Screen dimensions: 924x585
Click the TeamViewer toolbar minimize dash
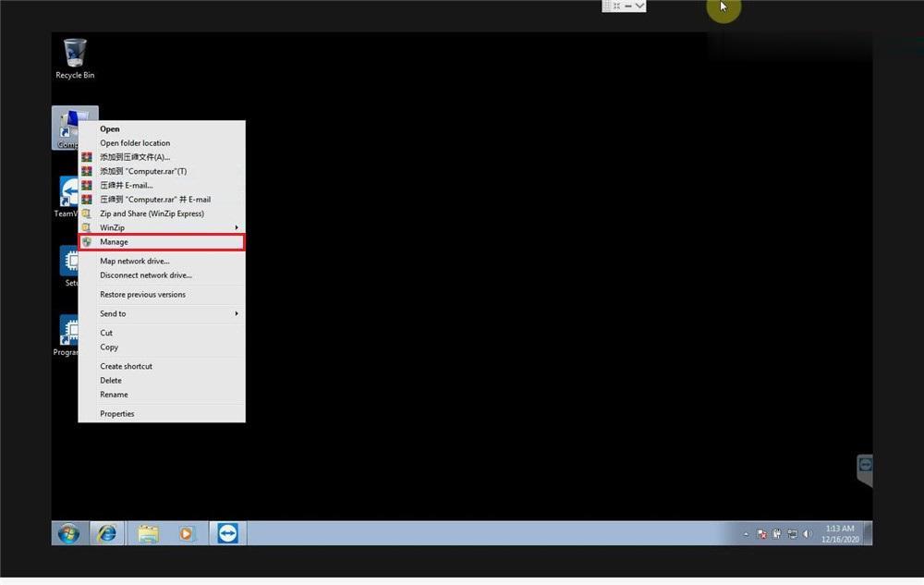628,6
